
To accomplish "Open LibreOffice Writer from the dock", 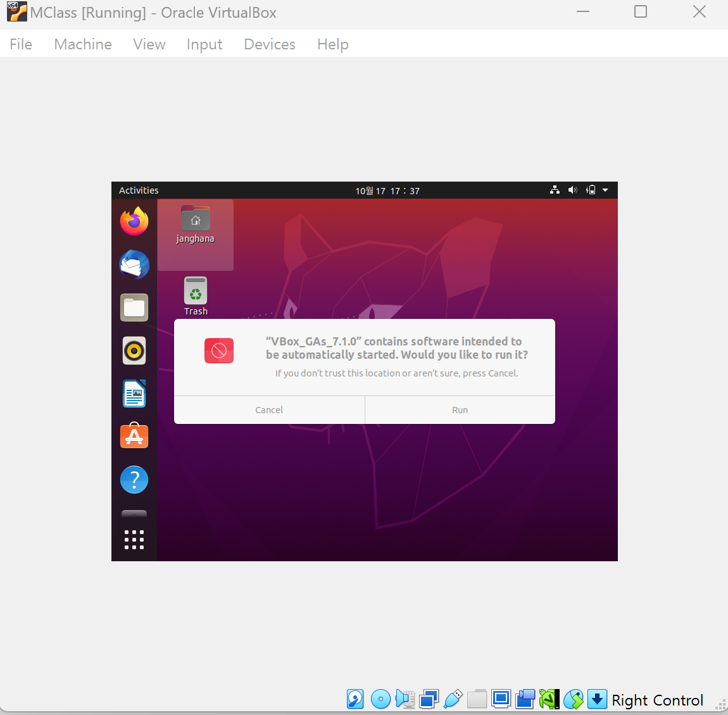I will coord(134,394).
